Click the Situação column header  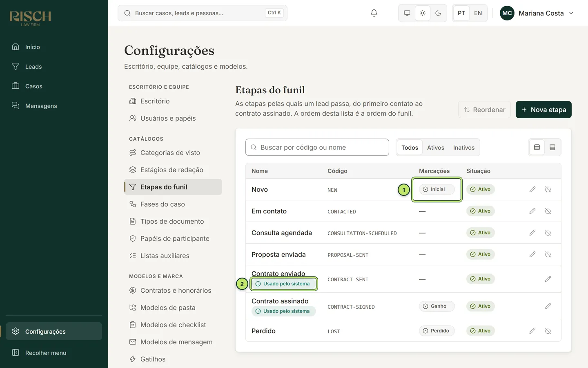[478, 171]
